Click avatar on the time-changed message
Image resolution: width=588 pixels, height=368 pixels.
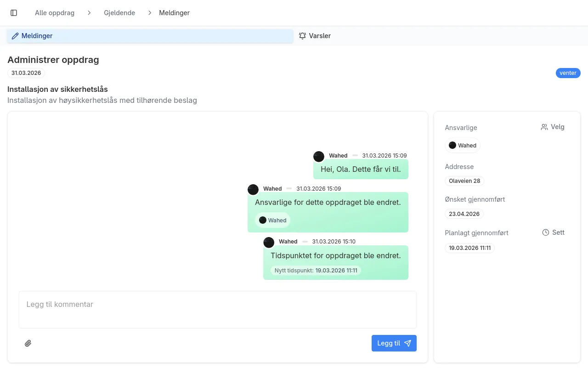pos(269,242)
